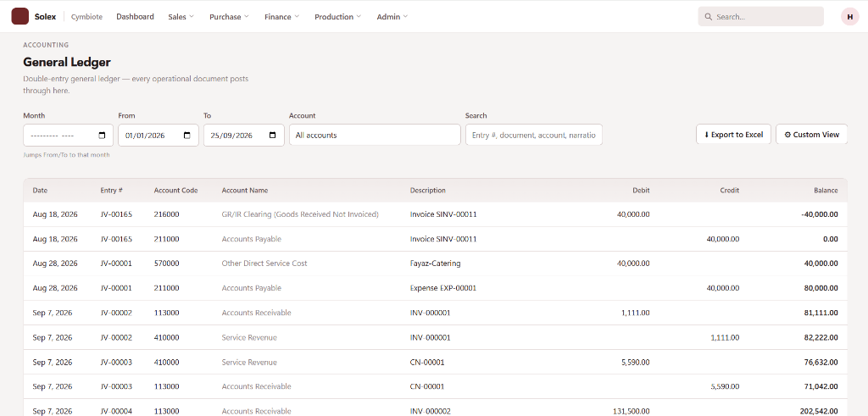The height and width of the screenshot is (416, 868).
Task: Click the INV-000002 description
Action: point(430,411)
